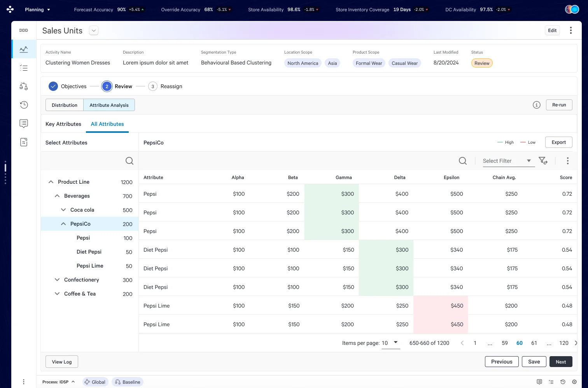The width and height of the screenshot is (588, 388).
Task: Select the Global chip
Action: [95, 382]
